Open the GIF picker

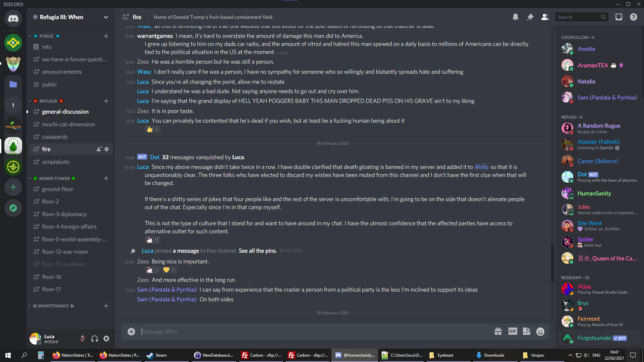pyautogui.click(x=513, y=331)
